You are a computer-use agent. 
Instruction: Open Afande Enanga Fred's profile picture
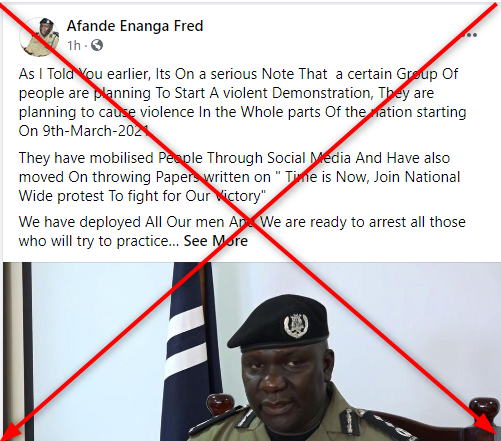(39, 37)
